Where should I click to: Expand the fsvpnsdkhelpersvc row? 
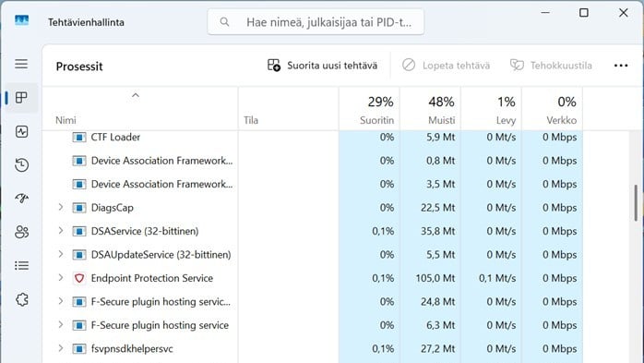[x=60, y=348]
